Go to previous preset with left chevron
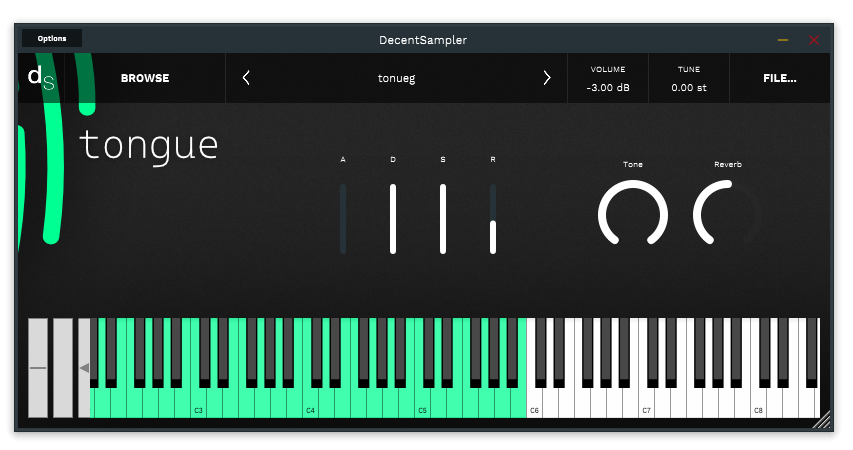 coord(246,78)
